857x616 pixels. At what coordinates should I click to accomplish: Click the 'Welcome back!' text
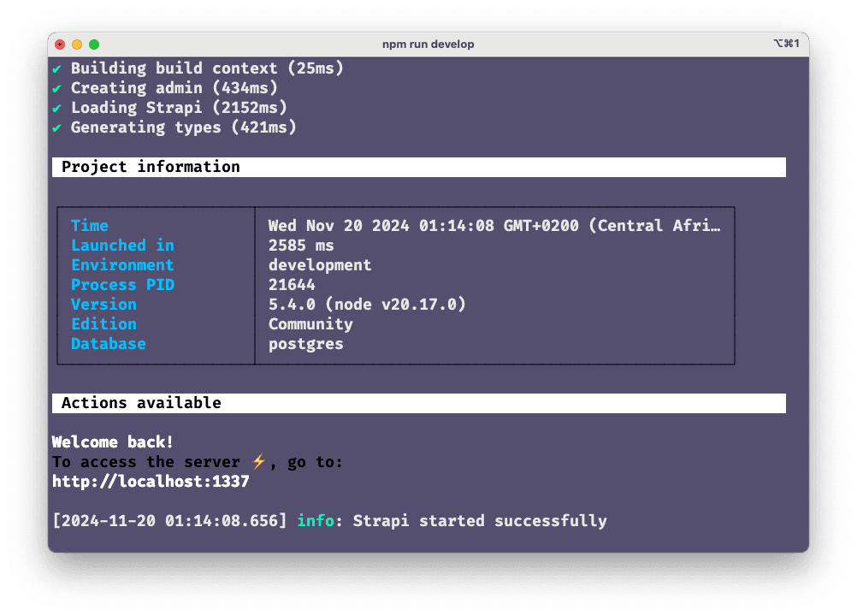coord(113,442)
